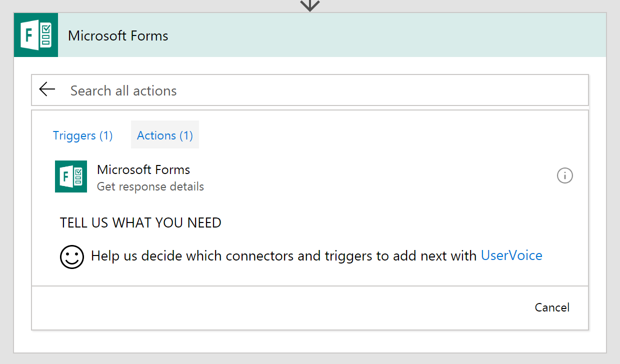Click the Microsoft Forms title in the header

coord(118,36)
